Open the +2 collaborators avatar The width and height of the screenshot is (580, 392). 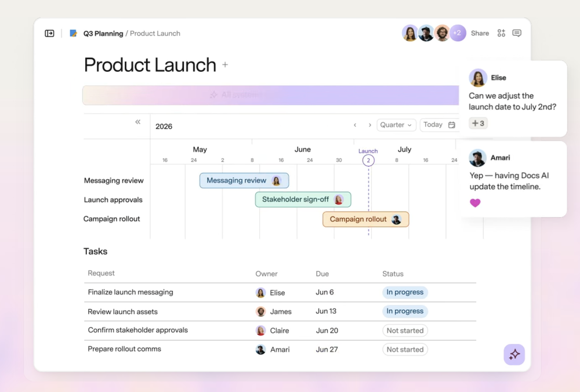[458, 33]
